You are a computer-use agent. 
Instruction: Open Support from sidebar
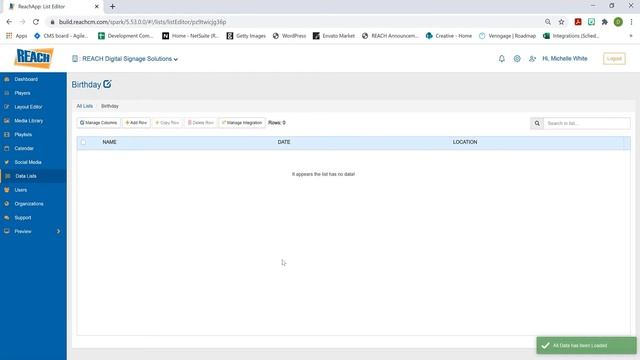click(33, 218)
